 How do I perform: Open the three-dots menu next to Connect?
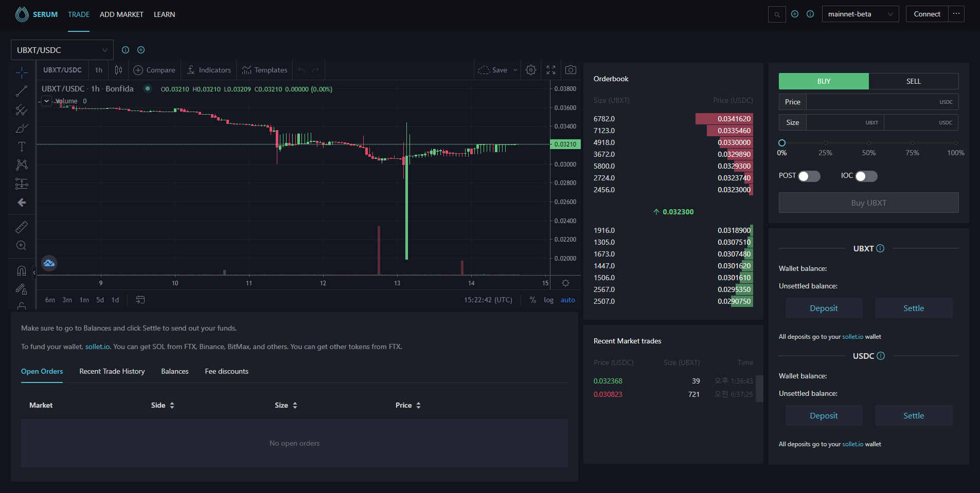point(956,14)
